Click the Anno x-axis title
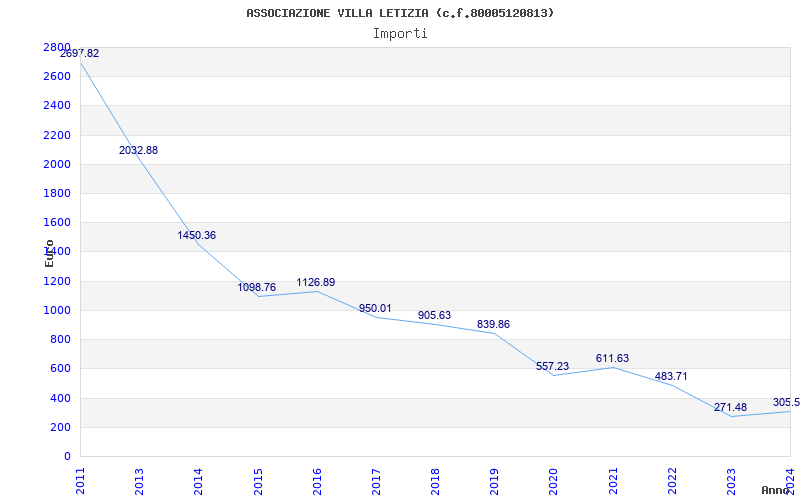The height and width of the screenshot is (500, 800). [x=776, y=490]
